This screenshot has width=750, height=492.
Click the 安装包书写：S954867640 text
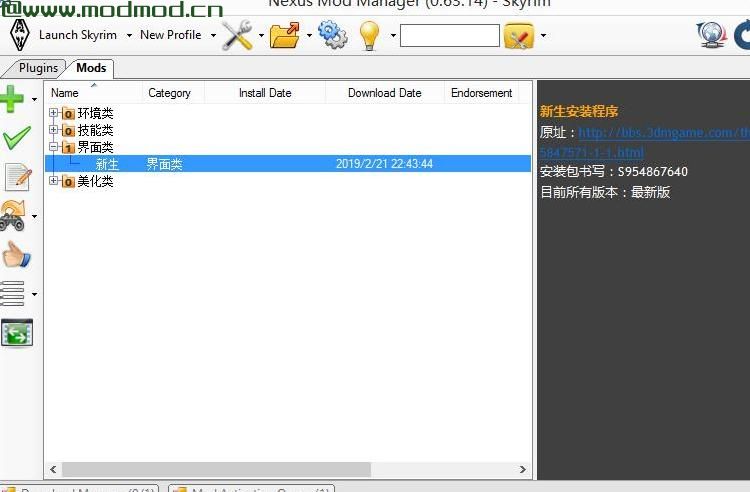click(x=614, y=171)
